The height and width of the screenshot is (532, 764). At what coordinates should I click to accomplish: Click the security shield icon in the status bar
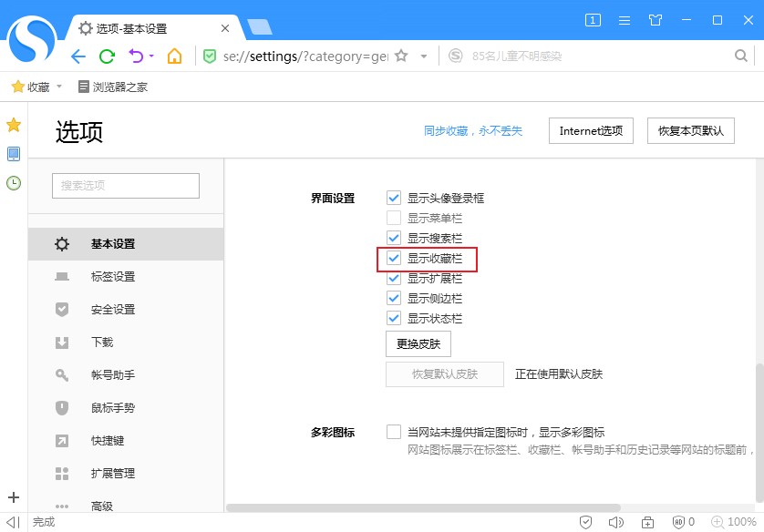pos(586,521)
